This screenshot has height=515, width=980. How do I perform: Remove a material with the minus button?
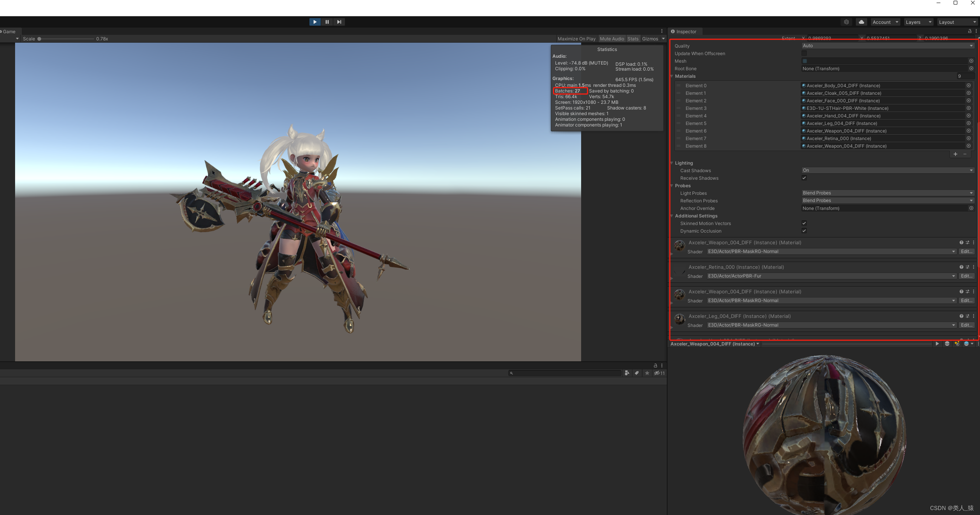click(x=965, y=154)
